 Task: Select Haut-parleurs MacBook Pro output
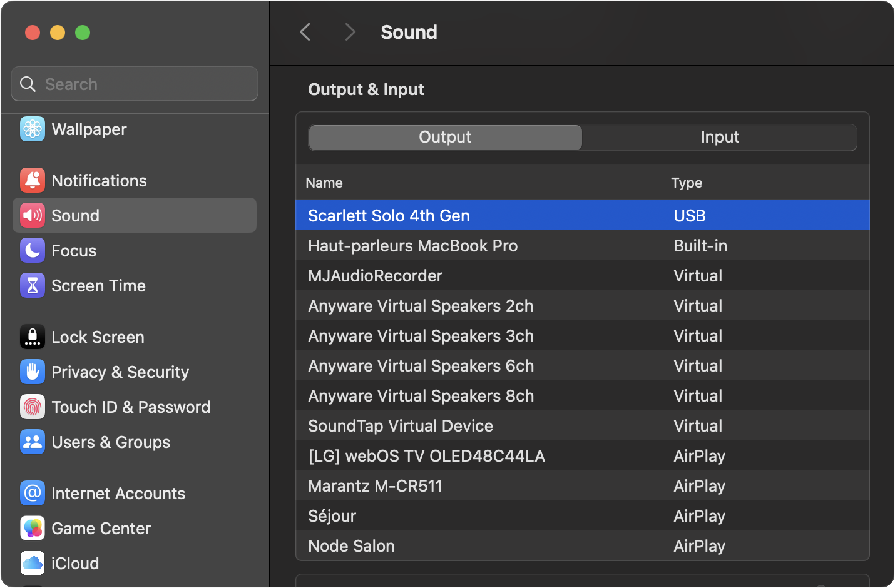tap(583, 245)
